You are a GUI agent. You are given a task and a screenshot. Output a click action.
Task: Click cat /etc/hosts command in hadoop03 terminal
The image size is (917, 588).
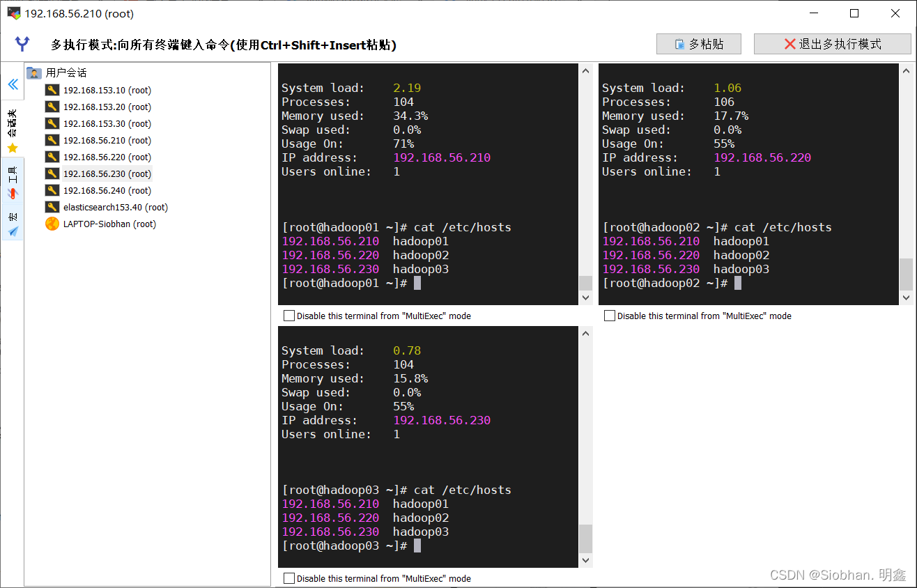pyautogui.click(x=463, y=490)
